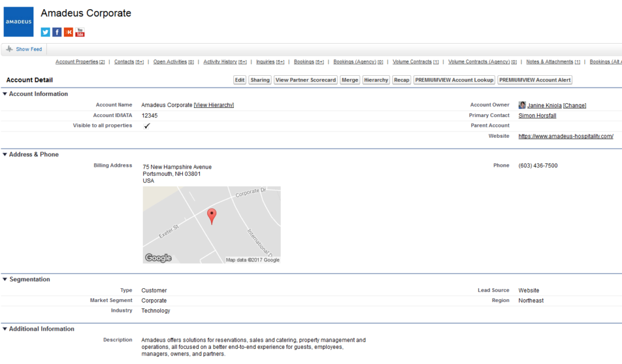Open Janine Kniola owner profile

pyautogui.click(x=544, y=106)
